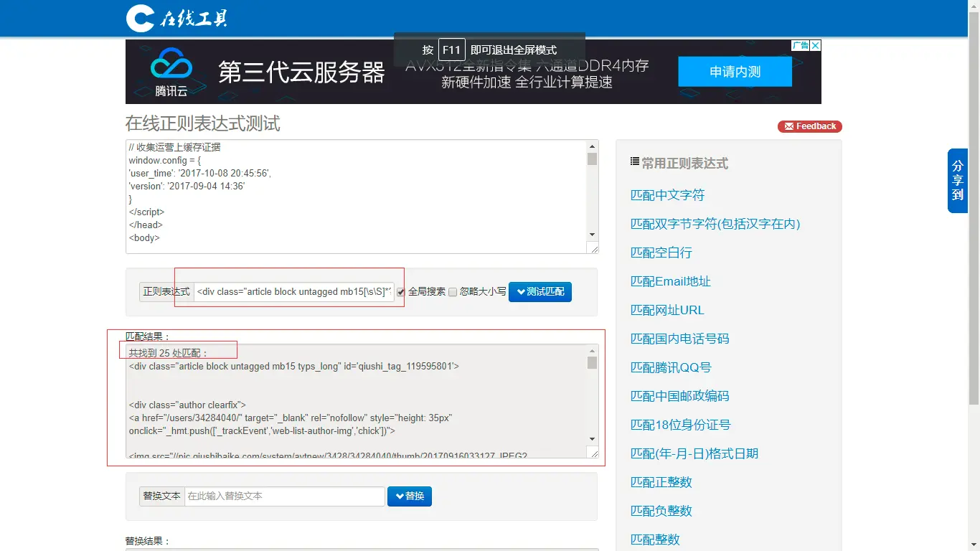
Task: Enable the 忽略大小写 checkbox
Action: 453,292
